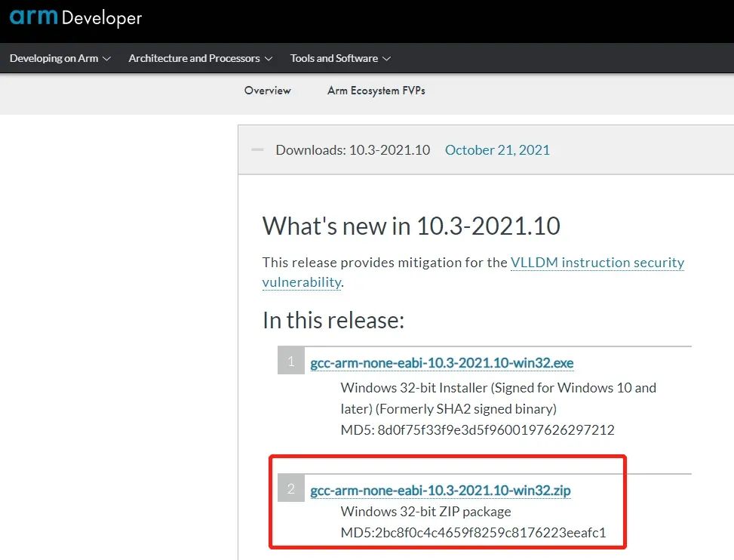Click the Windows 32-bit Installer description
Image resolution: width=734 pixels, height=560 pixels.
point(499,398)
